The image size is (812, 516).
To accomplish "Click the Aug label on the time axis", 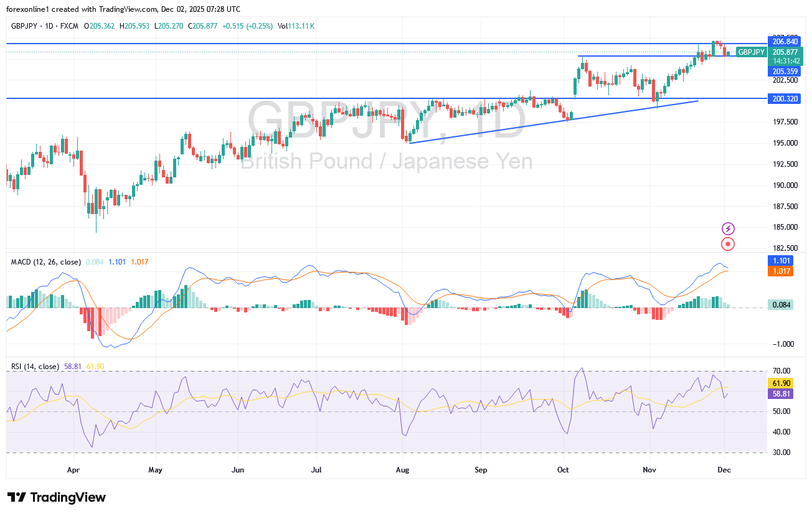I will [x=402, y=470].
